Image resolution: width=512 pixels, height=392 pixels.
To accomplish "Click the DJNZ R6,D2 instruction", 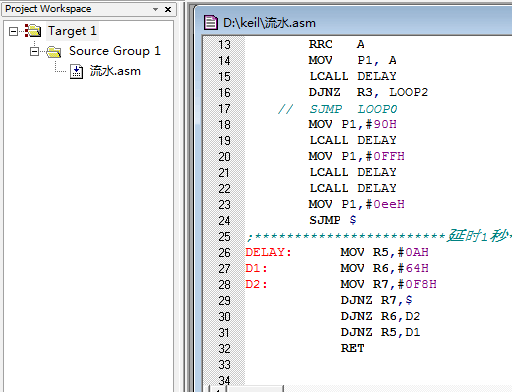I will (x=381, y=316).
